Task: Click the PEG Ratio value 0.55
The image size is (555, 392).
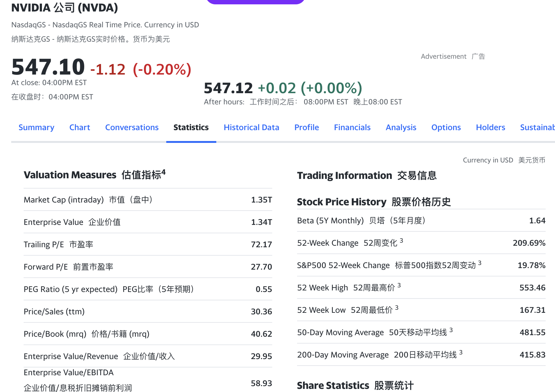Action: point(264,289)
